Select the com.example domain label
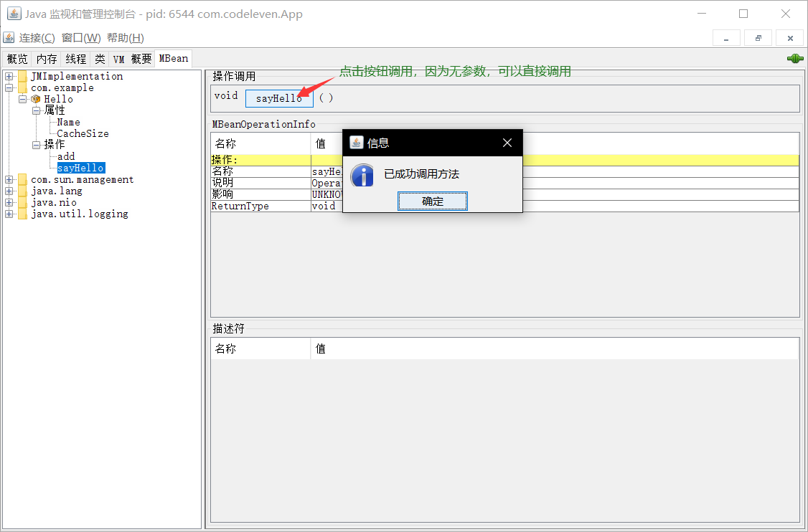 click(x=62, y=87)
